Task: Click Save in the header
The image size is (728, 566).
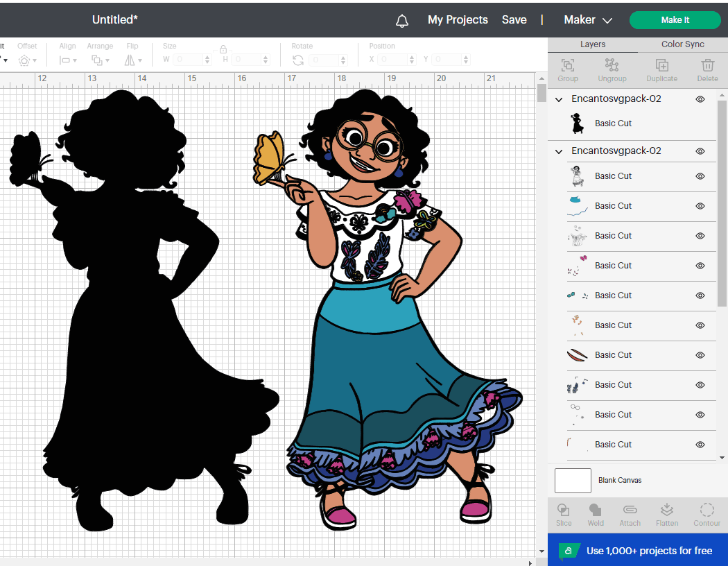Action: click(514, 19)
